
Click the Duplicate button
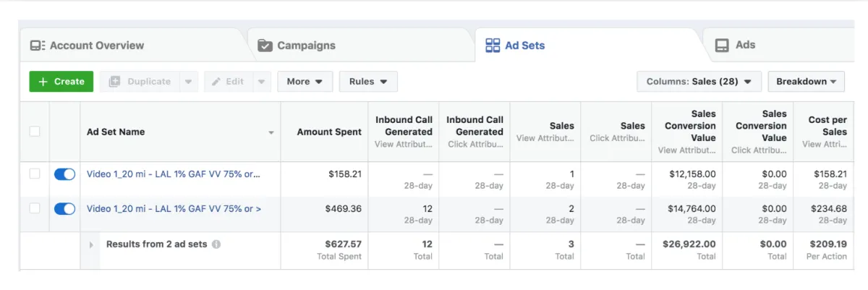(140, 82)
